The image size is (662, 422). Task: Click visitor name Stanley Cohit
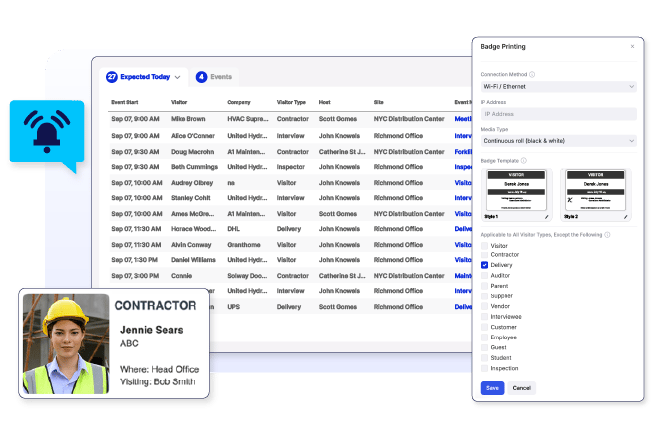190,198
